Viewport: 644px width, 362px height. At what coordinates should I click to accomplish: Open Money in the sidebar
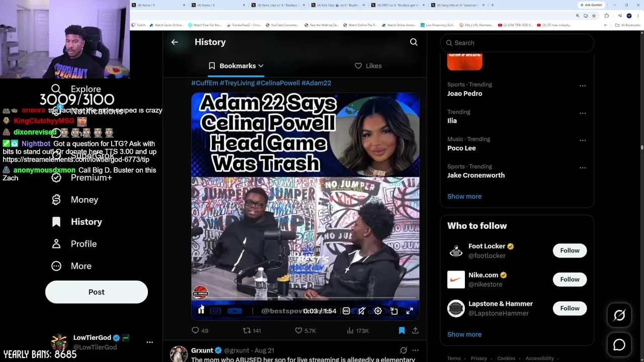click(75, 200)
